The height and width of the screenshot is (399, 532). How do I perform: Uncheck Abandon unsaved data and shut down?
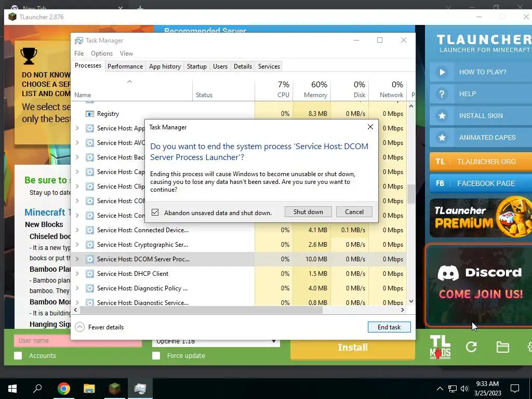click(155, 212)
